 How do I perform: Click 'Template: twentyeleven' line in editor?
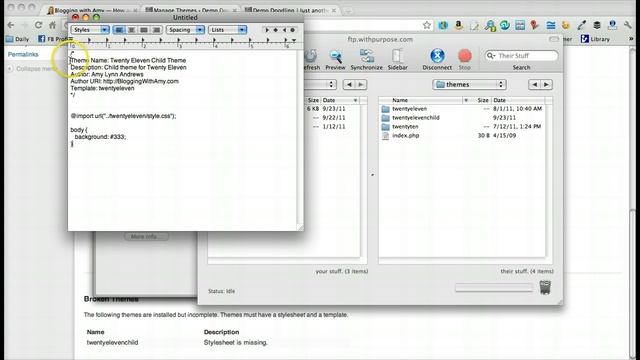coord(102,88)
